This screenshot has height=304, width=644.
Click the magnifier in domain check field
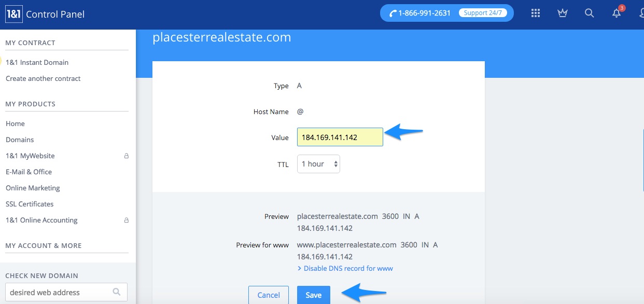[x=117, y=292]
